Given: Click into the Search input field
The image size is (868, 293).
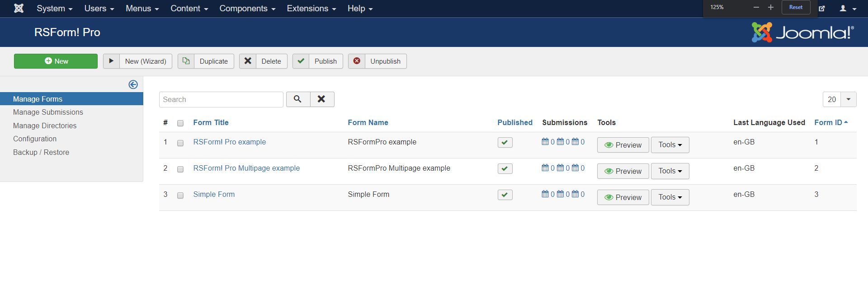Looking at the screenshot, I should (x=221, y=99).
